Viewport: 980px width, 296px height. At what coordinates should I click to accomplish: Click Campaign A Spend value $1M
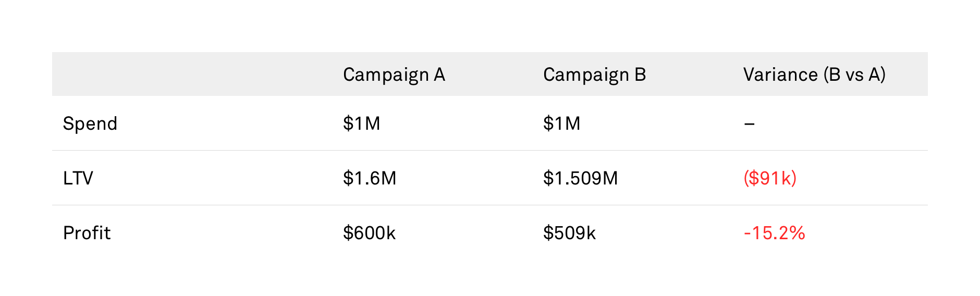click(x=361, y=124)
